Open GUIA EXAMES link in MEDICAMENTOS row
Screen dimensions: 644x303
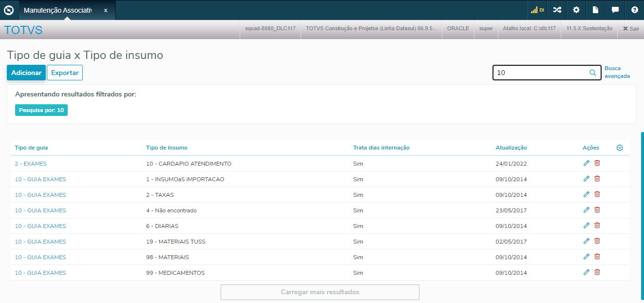(40, 273)
